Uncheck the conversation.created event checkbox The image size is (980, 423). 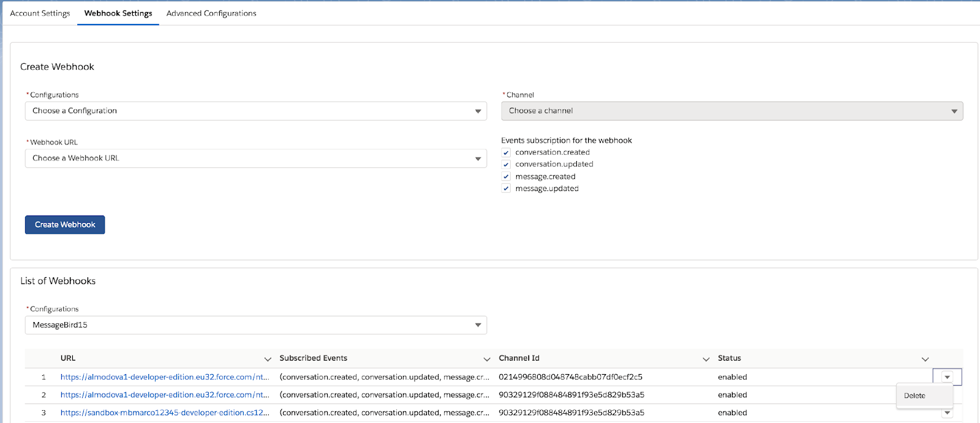506,153
